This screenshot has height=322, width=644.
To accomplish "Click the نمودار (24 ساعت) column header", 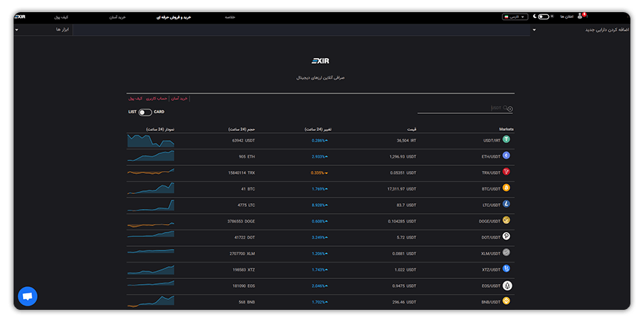I will [x=160, y=130].
